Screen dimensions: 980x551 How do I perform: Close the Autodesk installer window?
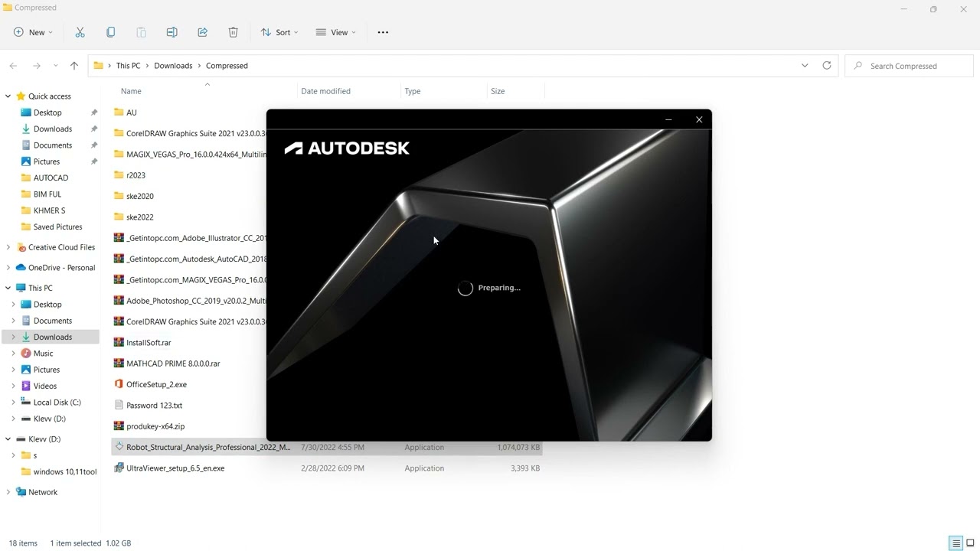699,119
